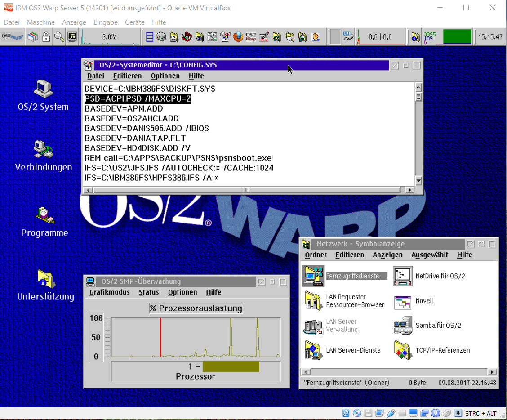Click the editor horizontal scroll left arrow
507x420 pixels.
coord(88,190)
